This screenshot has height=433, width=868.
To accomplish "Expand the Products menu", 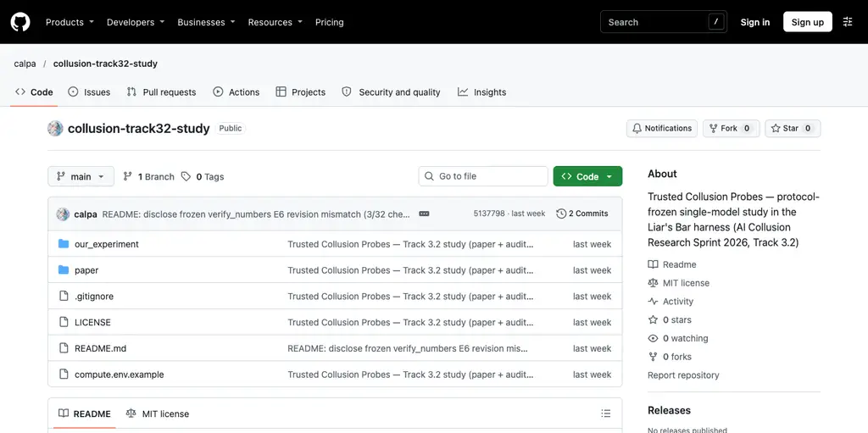I will tap(70, 22).
